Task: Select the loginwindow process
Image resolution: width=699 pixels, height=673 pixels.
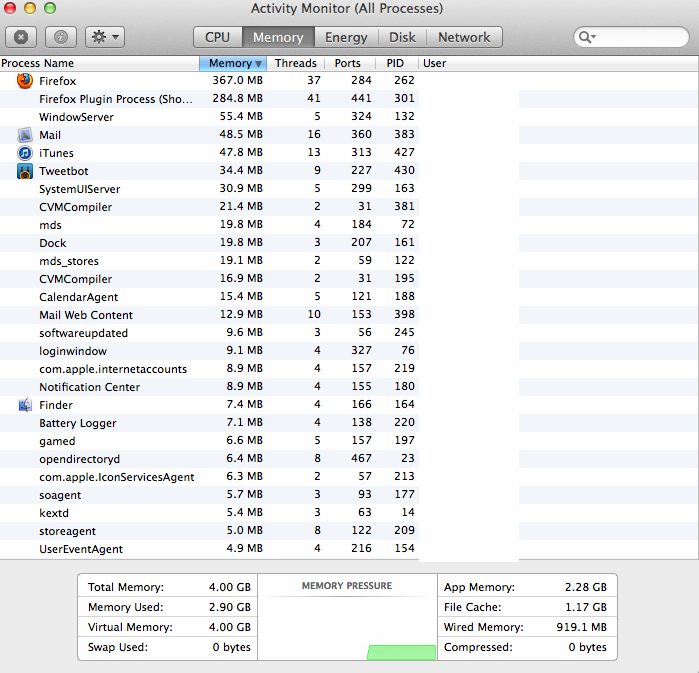Action: (x=350, y=351)
